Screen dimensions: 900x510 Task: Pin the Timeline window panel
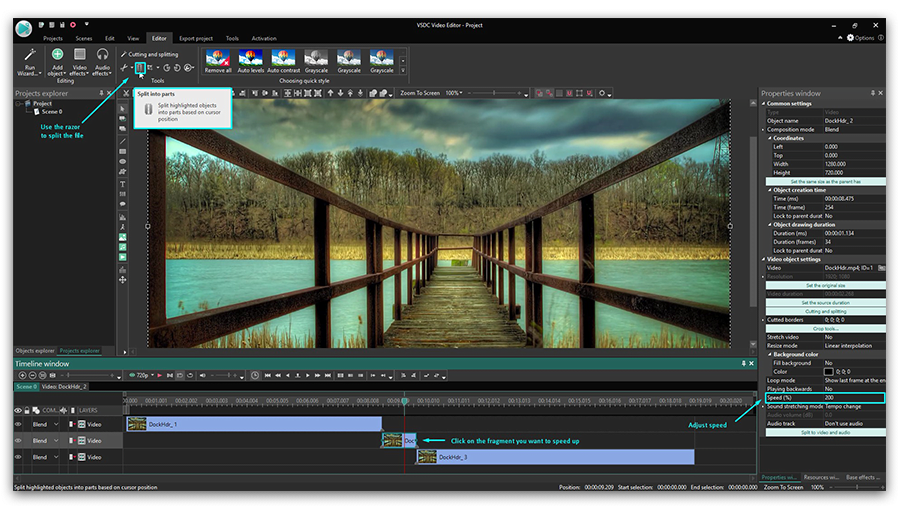pyautogui.click(x=743, y=363)
